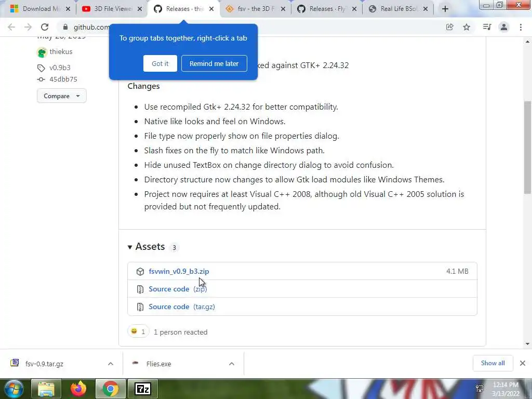Click the commit icon beside 45dbb75

click(x=41, y=79)
